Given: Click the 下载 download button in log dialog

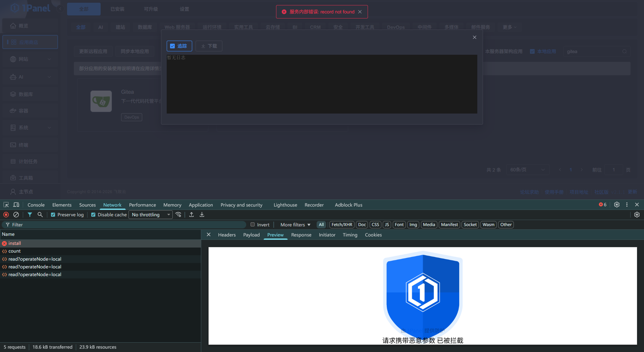Looking at the screenshot, I should pyautogui.click(x=209, y=46).
